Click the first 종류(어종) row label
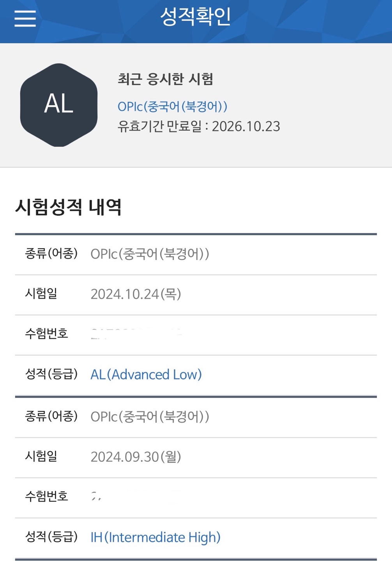This screenshot has height=561, width=392. coord(51,253)
